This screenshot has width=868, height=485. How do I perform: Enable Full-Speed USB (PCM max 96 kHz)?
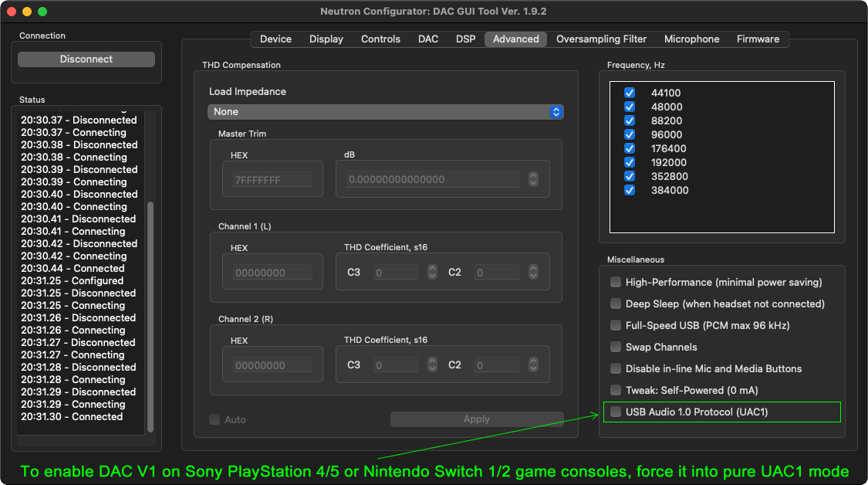[616, 325]
